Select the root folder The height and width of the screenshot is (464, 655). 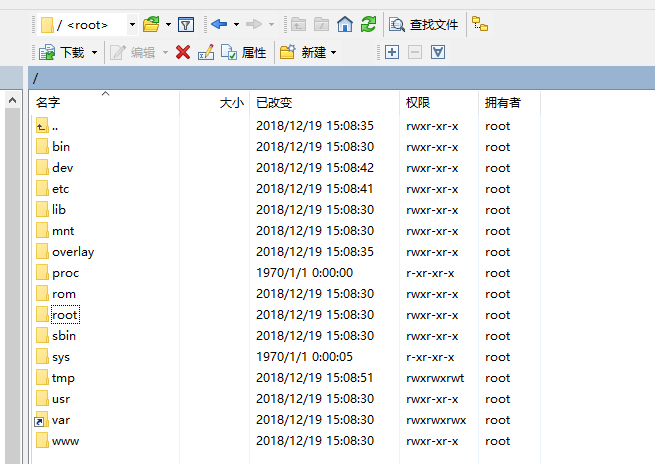pyautogui.click(x=57, y=315)
